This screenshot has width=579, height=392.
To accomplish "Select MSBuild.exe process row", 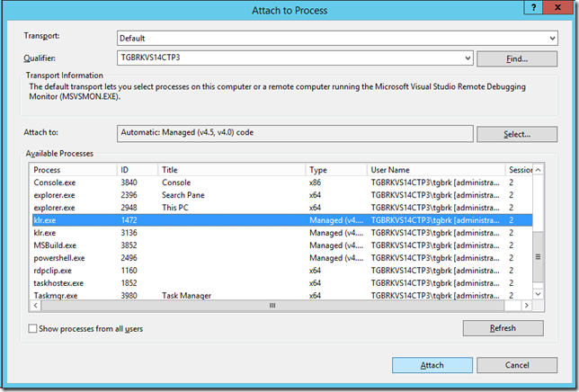I will pyautogui.click(x=281, y=245).
